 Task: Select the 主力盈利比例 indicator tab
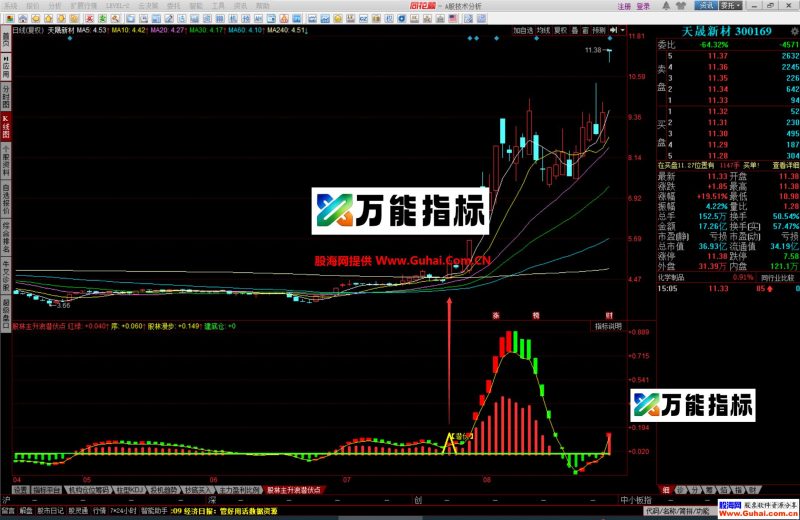(239, 490)
